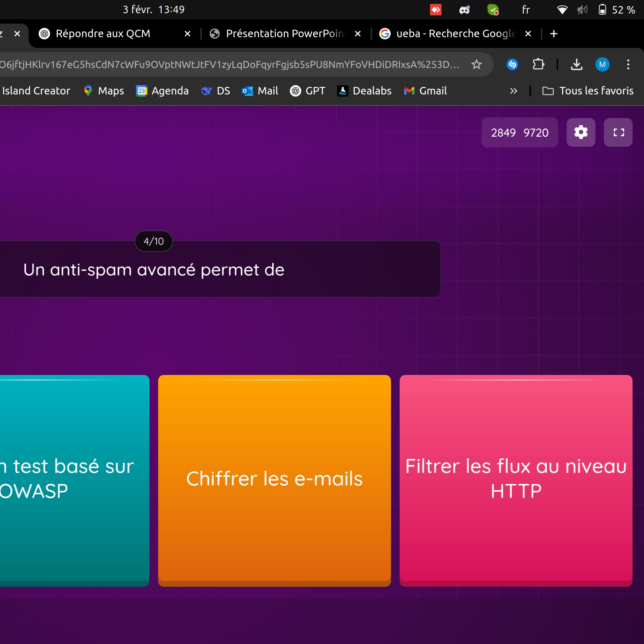
Task: Switch to the Répondre aux QCM tab
Action: 103,34
